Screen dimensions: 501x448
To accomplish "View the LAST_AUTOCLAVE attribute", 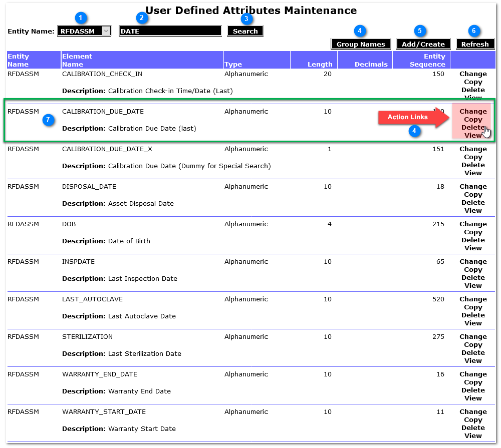I will [x=473, y=323].
